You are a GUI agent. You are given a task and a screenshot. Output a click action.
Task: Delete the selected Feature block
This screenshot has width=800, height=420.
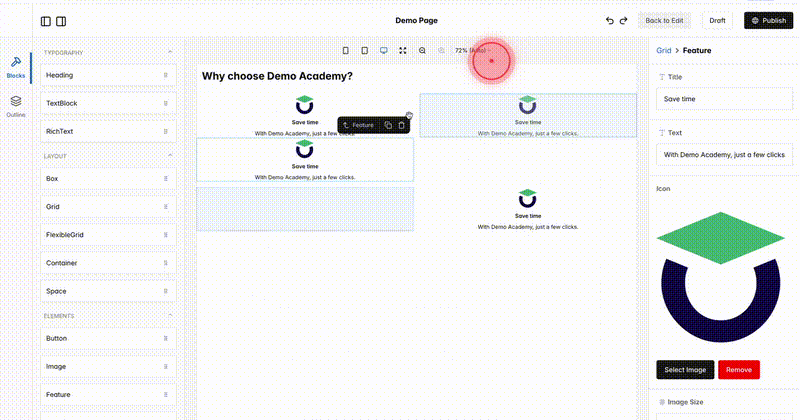[x=402, y=125]
